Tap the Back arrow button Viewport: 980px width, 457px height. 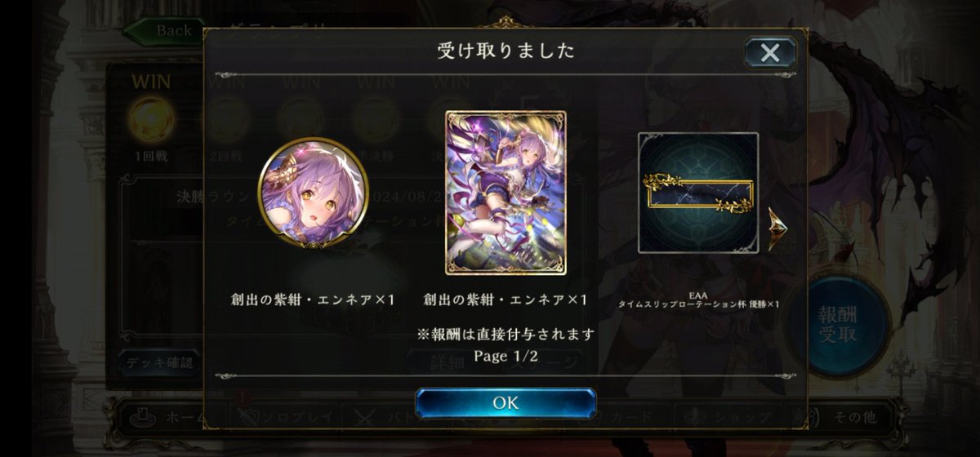pos(162,31)
